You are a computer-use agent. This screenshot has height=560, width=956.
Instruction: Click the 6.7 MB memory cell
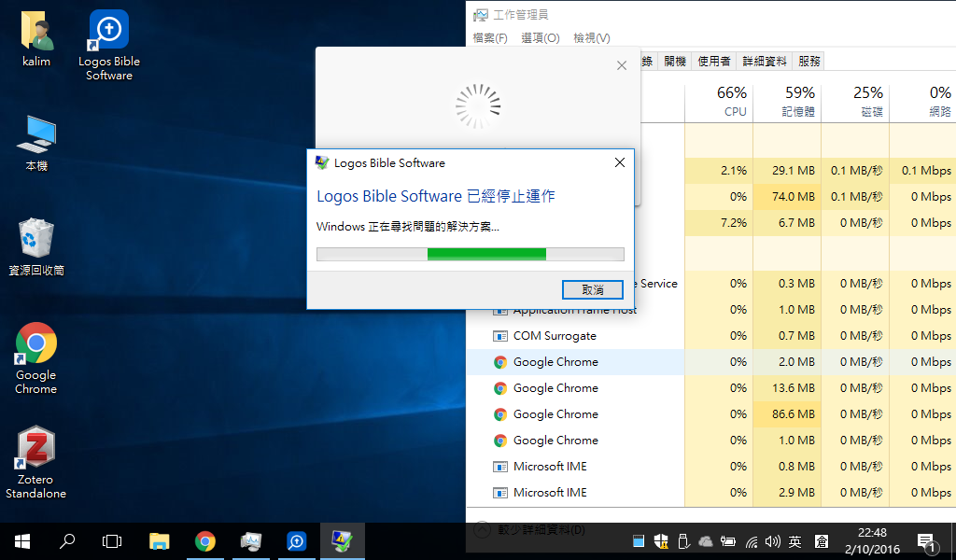point(787,223)
